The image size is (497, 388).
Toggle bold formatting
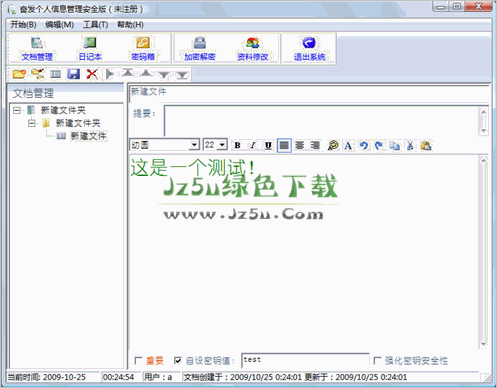point(237,145)
